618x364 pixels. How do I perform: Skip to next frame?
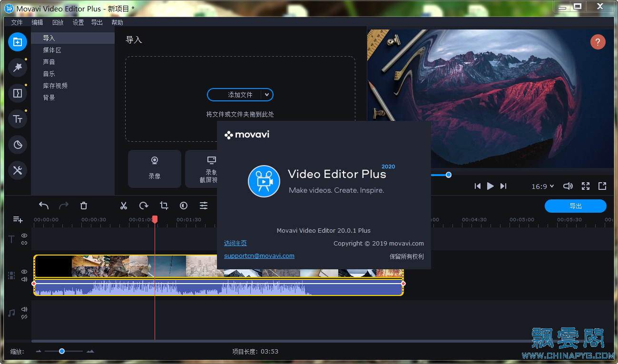[x=503, y=186]
